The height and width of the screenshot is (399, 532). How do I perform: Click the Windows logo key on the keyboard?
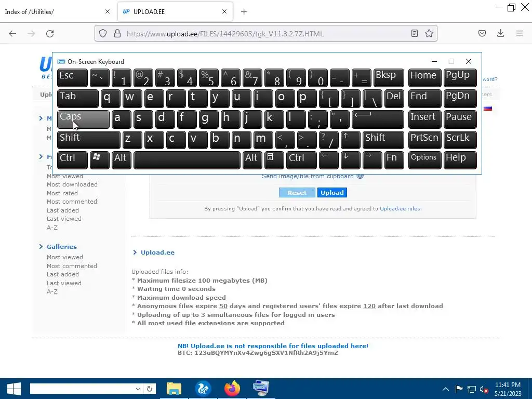pos(99,160)
